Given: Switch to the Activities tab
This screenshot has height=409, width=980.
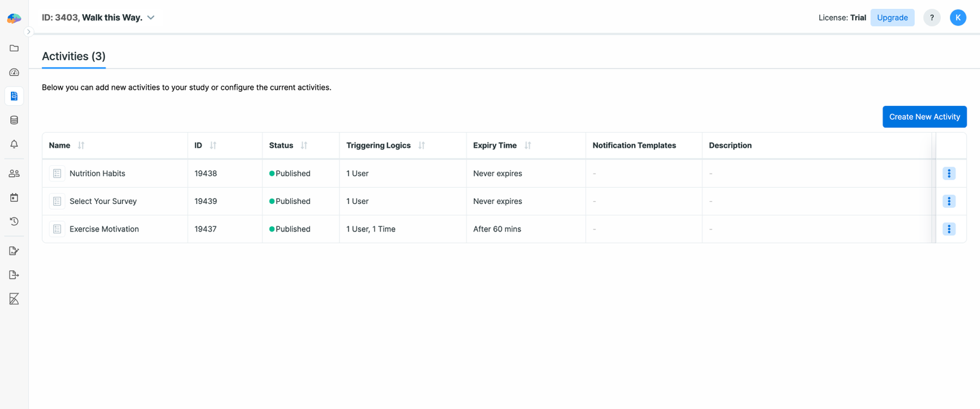Looking at the screenshot, I should coord(73,56).
